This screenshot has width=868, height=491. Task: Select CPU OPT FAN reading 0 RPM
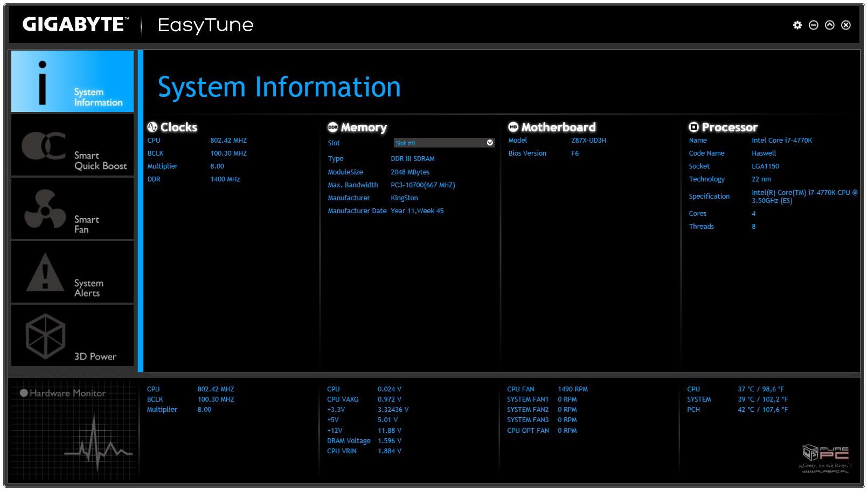pyautogui.click(x=567, y=431)
